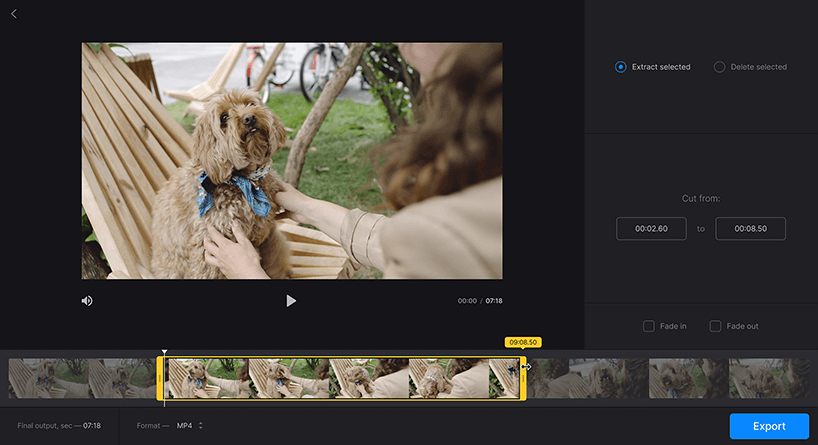Enable the Fade in checkbox
The image size is (818, 445).
coord(649,326)
